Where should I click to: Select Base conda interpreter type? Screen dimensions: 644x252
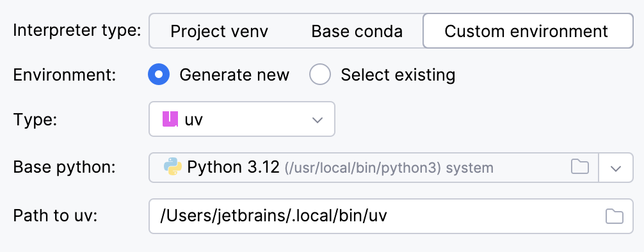pos(357,31)
